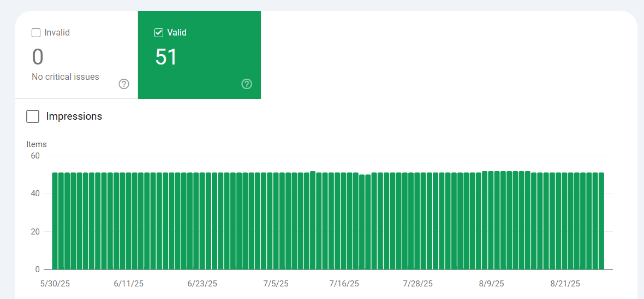
Task: Click the single taller bar before 7/16/25
Action: tap(313, 220)
